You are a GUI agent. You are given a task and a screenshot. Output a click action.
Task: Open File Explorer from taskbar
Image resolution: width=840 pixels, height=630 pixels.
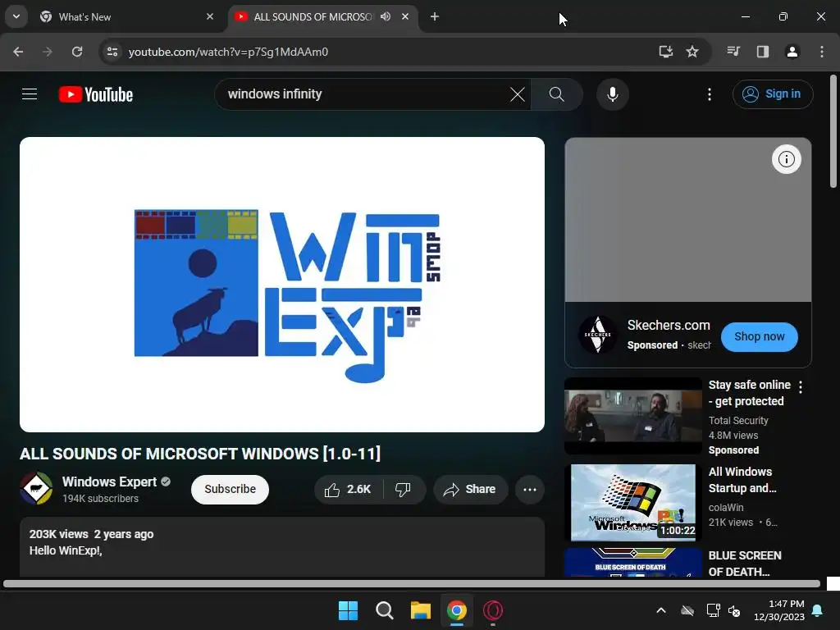coord(421,610)
